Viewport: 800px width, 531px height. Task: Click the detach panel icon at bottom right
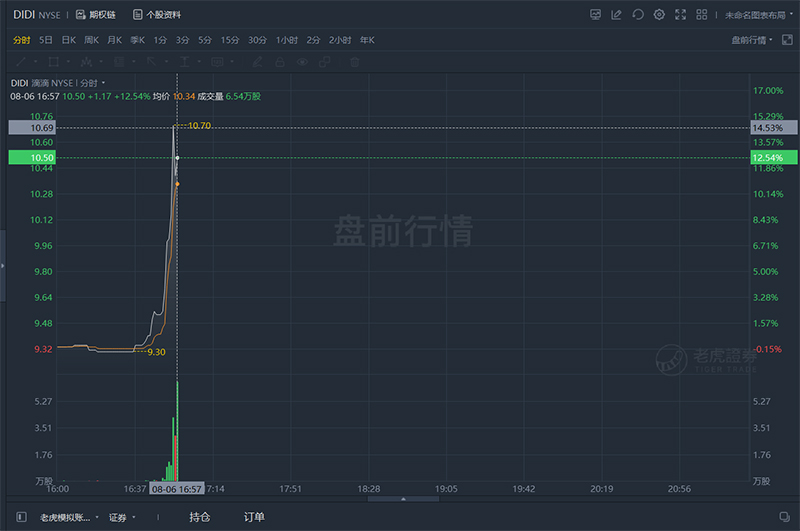(x=785, y=517)
